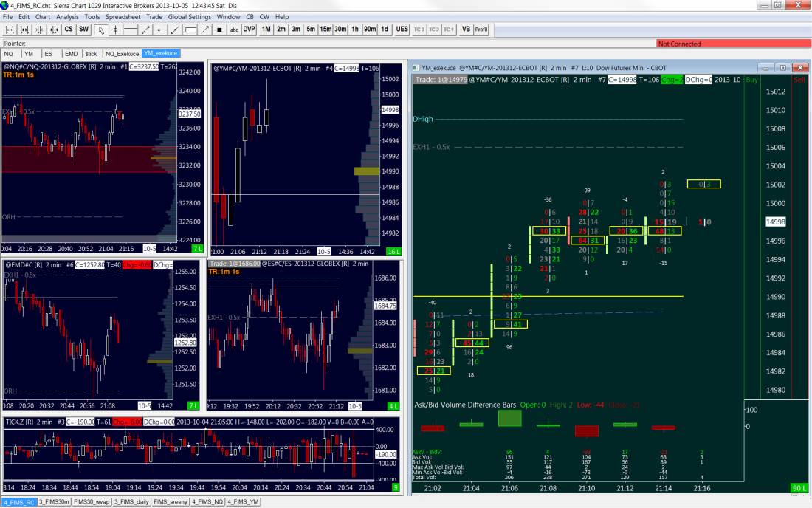Open the Spreadsheet menu
812x508 pixels.
pyautogui.click(x=123, y=16)
